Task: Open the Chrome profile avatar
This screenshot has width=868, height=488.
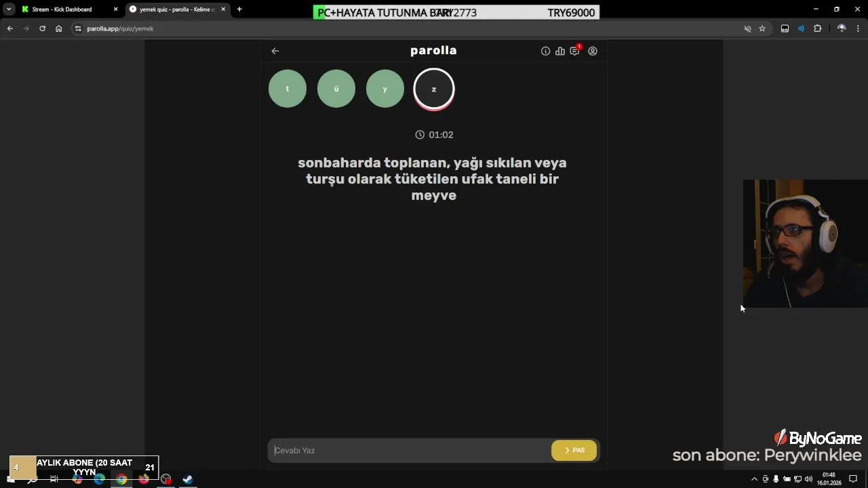Action: point(842,28)
